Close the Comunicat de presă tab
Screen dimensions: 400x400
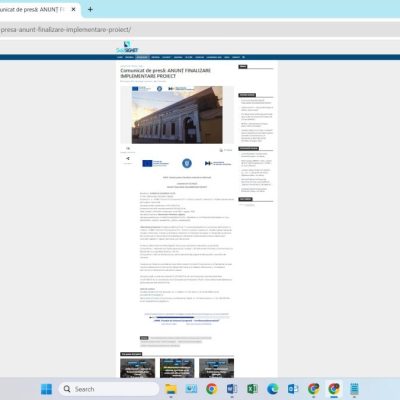[73, 10]
